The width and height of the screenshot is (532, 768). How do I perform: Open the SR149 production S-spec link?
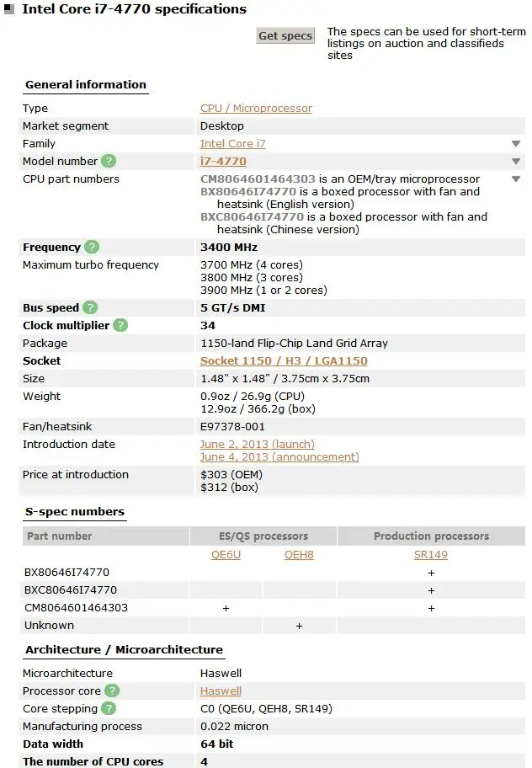pyautogui.click(x=431, y=555)
